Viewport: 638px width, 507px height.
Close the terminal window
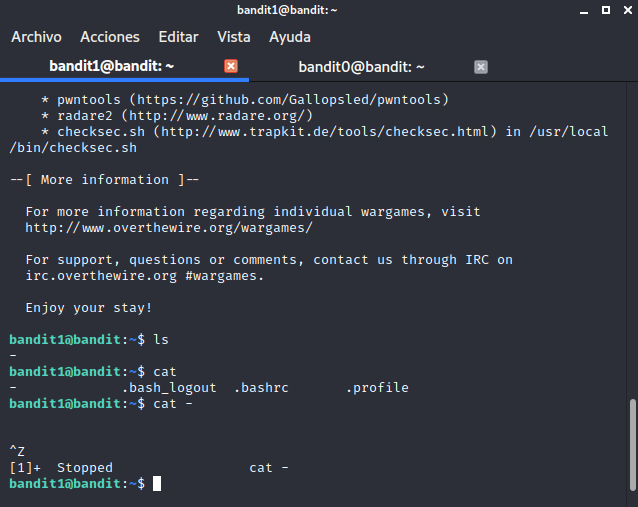pyautogui.click(x=624, y=10)
